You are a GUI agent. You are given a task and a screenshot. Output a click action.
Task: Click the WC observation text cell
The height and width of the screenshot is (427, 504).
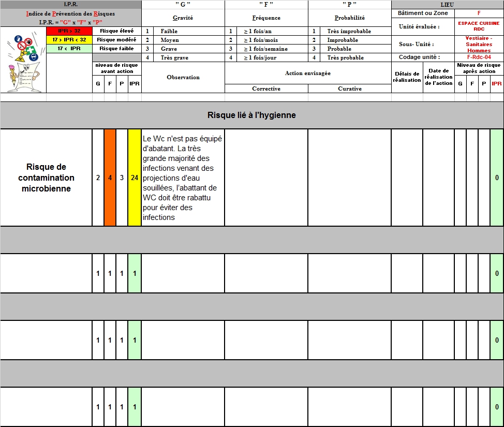pyautogui.click(x=183, y=178)
